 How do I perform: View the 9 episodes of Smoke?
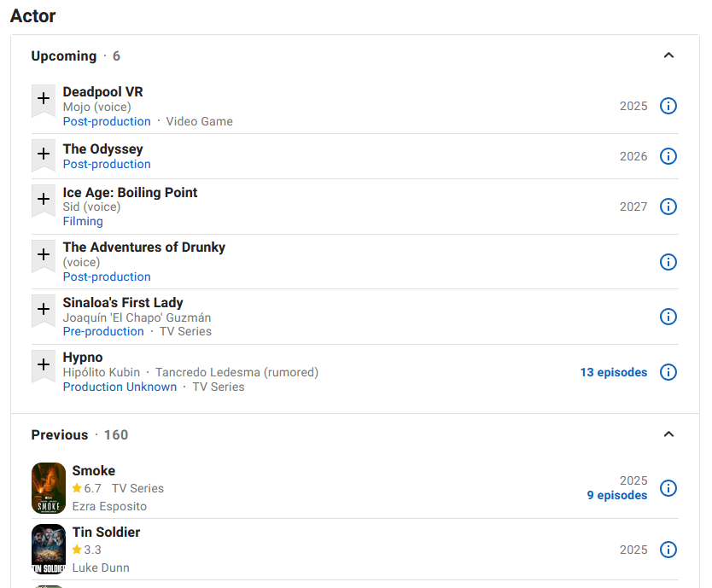pyautogui.click(x=617, y=495)
